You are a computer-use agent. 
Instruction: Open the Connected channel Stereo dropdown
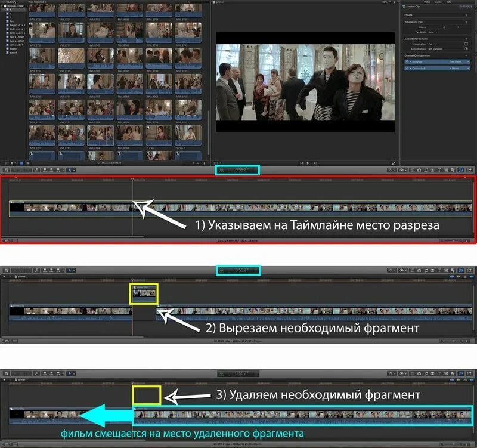(x=459, y=69)
